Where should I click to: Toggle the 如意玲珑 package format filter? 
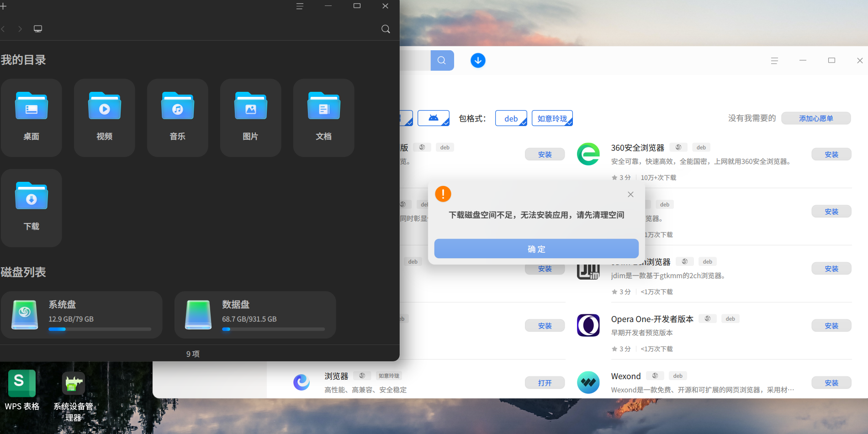coord(552,118)
